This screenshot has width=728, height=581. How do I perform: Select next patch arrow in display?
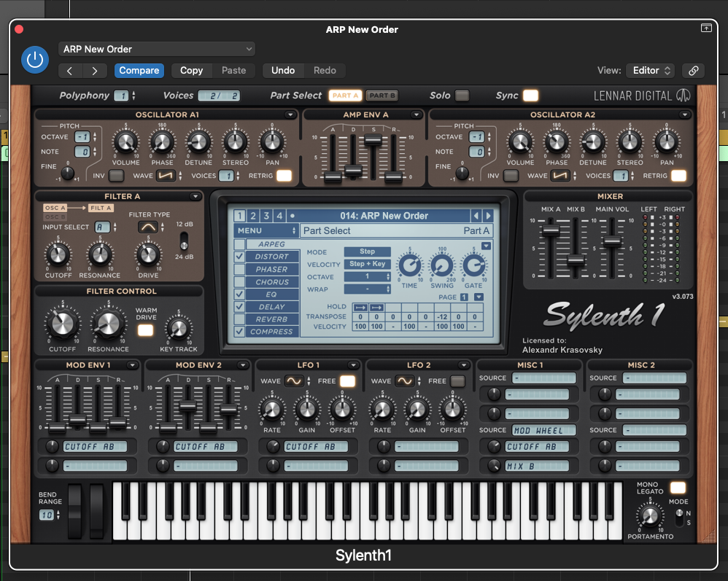point(487,216)
